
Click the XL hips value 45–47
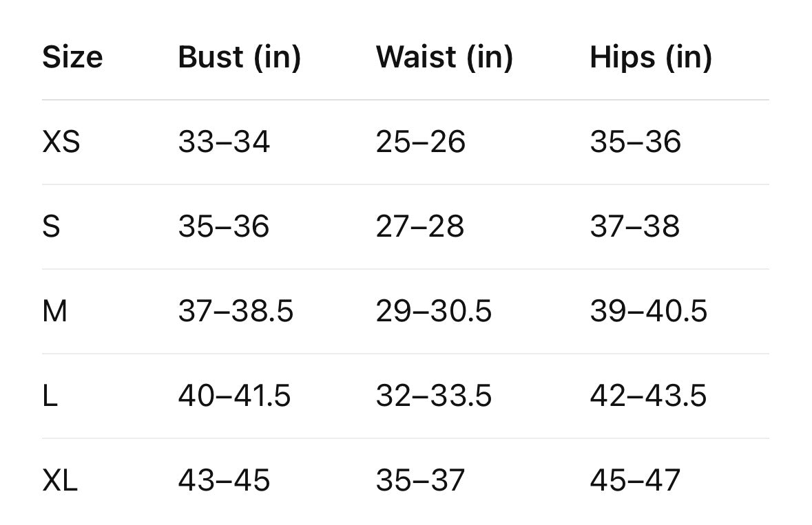pos(635,480)
